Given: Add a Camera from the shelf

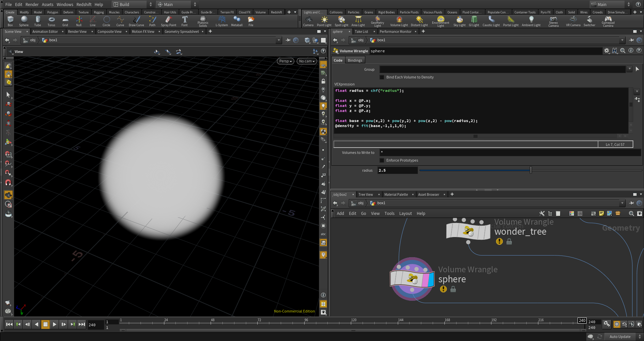Looking at the screenshot, I should tap(308, 21).
